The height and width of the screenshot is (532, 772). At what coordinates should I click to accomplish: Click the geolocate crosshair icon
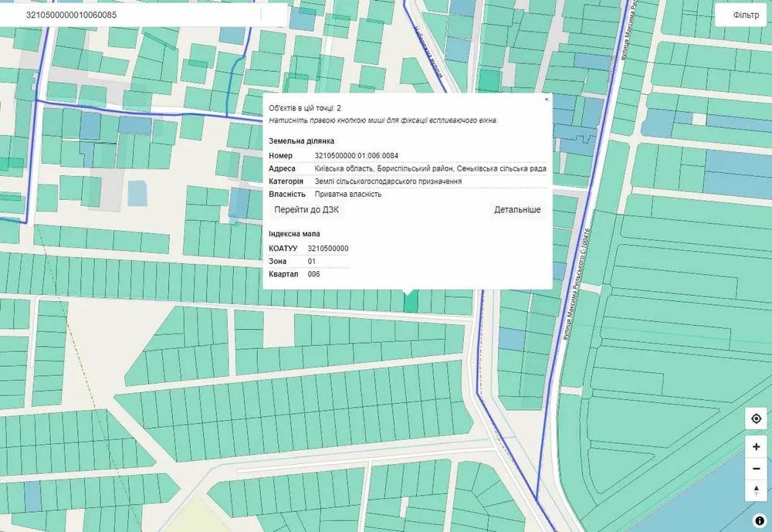757,418
